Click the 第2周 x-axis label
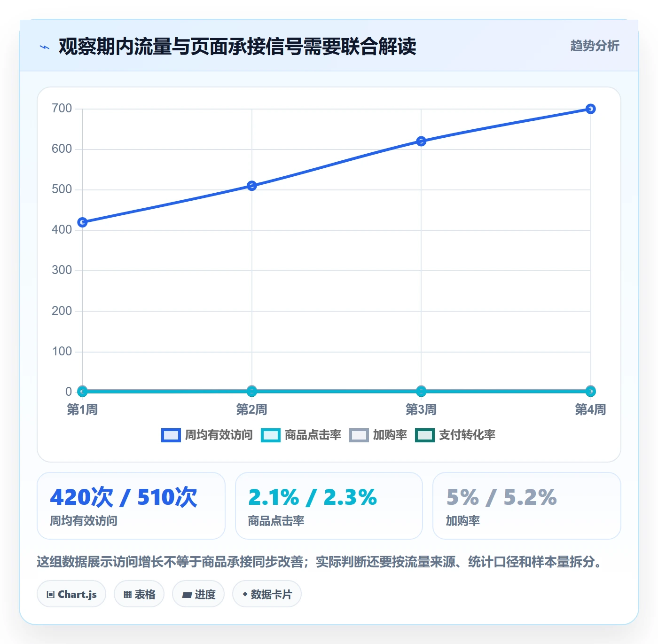 [252, 409]
